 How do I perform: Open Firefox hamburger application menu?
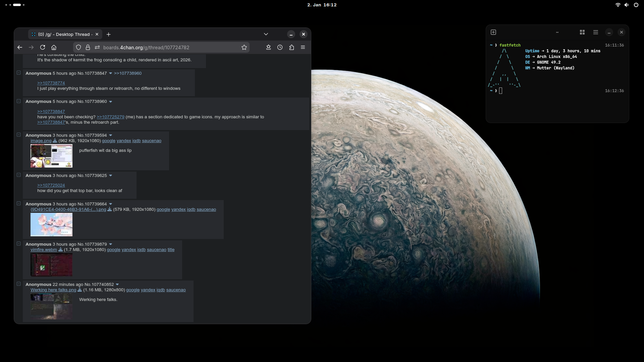[303, 47]
